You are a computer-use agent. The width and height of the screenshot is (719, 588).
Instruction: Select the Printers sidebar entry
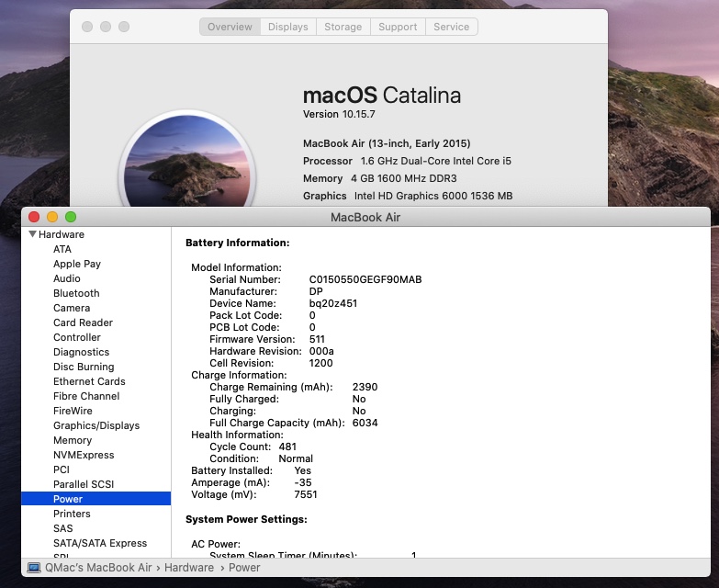[72, 514]
